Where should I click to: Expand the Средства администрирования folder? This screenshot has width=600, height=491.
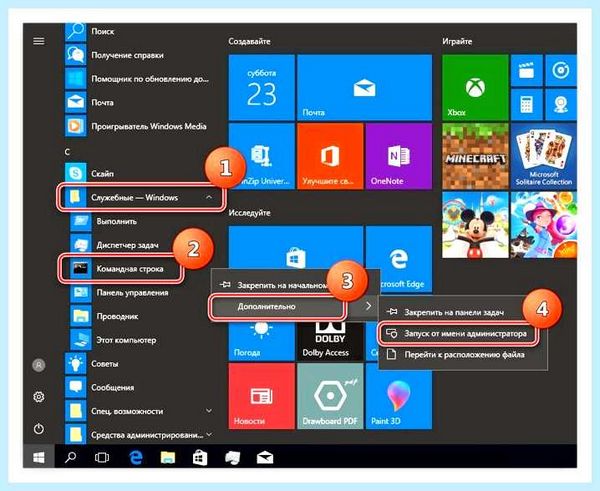tap(138, 435)
